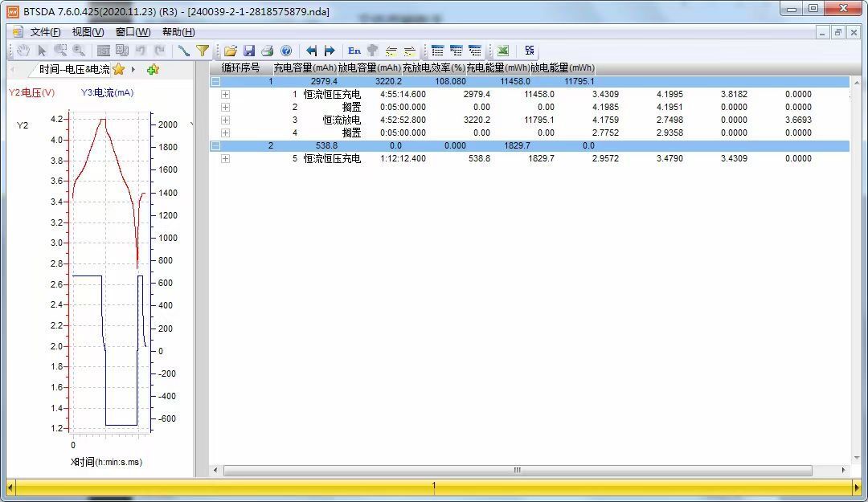Add curve to favorites with star icon
This screenshot has height=502, width=868.
coord(118,69)
